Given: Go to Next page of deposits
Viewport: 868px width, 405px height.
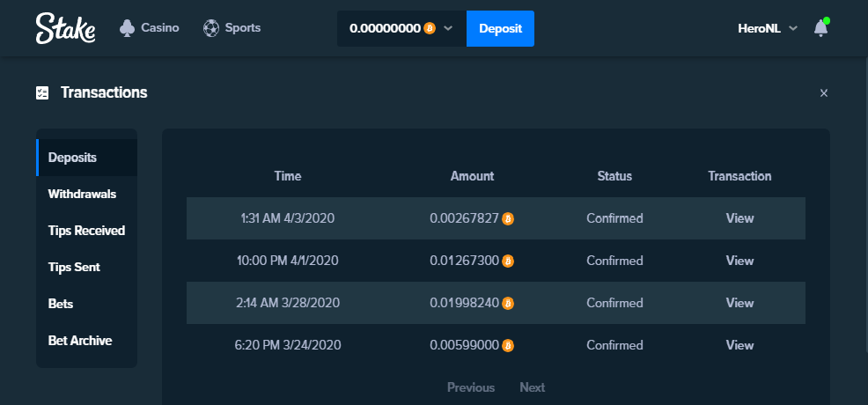Looking at the screenshot, I should (532, 387).
